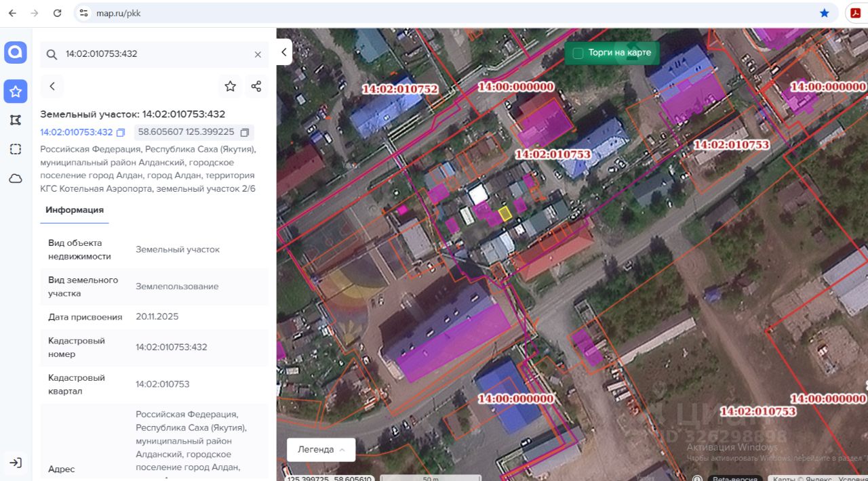Share the parcel via share icon
The height and width of the screenshot is (481, 868).
pyautogui.click(x=256, y=86)
